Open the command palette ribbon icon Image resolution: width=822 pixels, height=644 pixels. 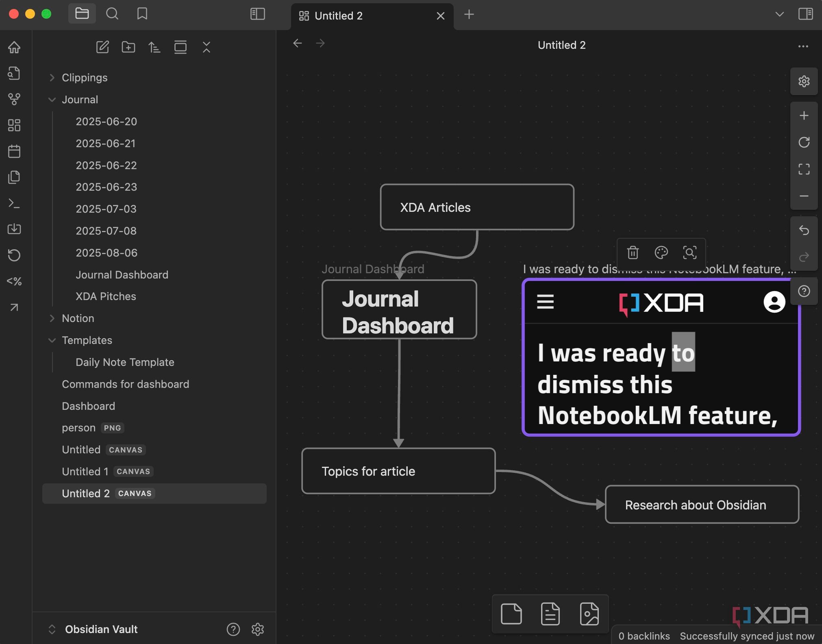pos(14,203)
